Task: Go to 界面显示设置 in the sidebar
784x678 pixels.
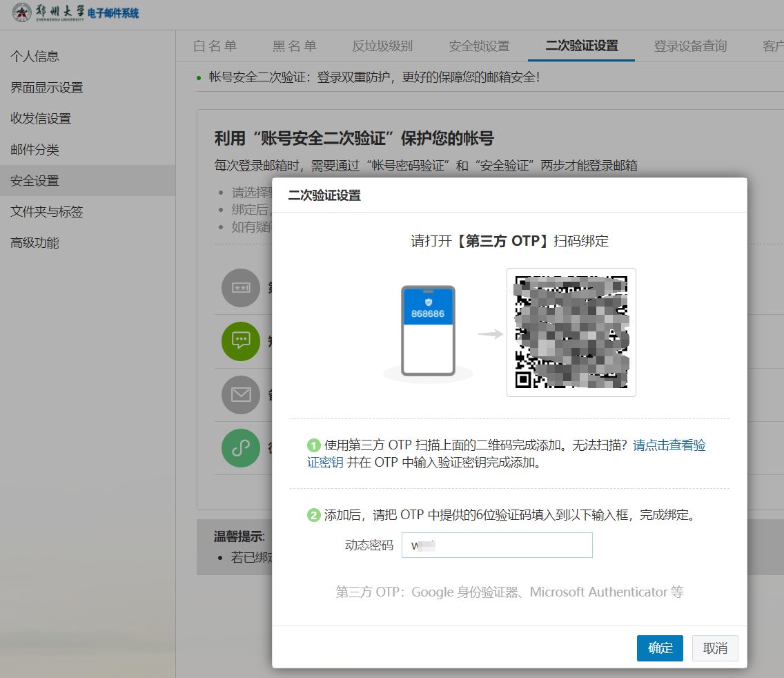Action: coord(47,88)
